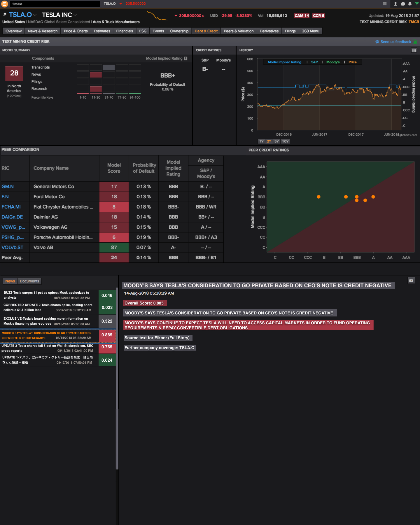
Task: Open the notifications bell
Action: (x=410, y=4)
